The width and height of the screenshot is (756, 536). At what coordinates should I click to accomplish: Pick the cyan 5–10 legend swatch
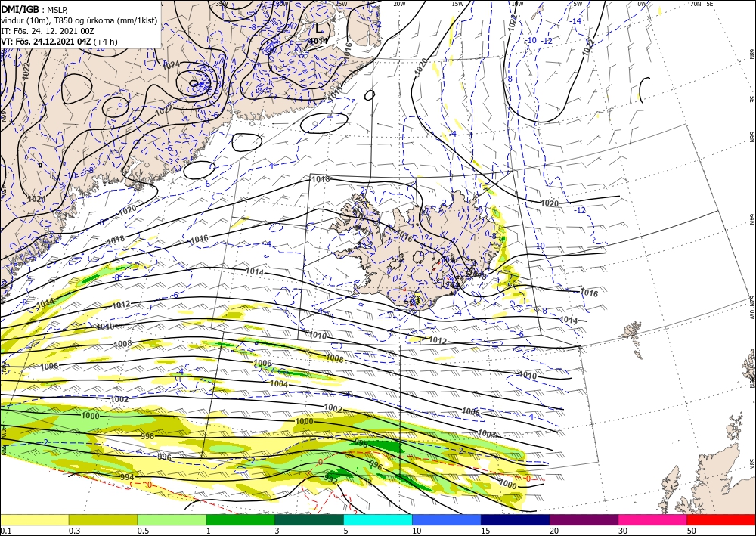tap(378, 519)
